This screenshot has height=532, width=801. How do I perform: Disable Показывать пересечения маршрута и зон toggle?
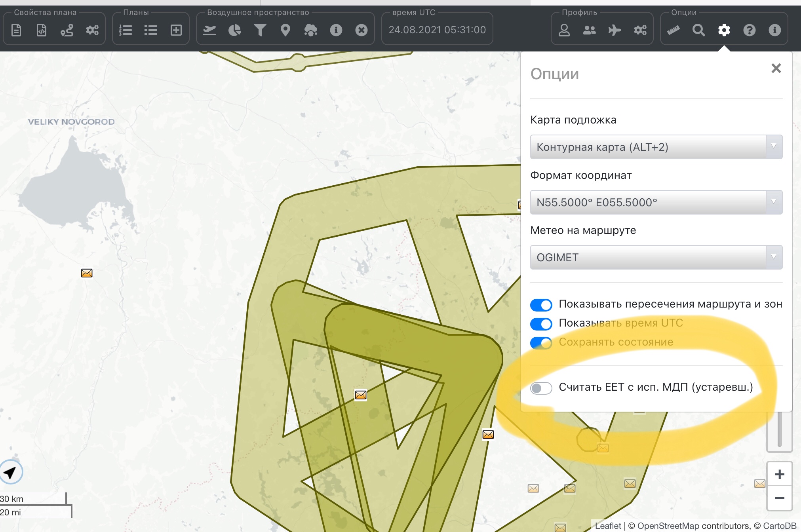pyautogui.click(x=541, y=305)
